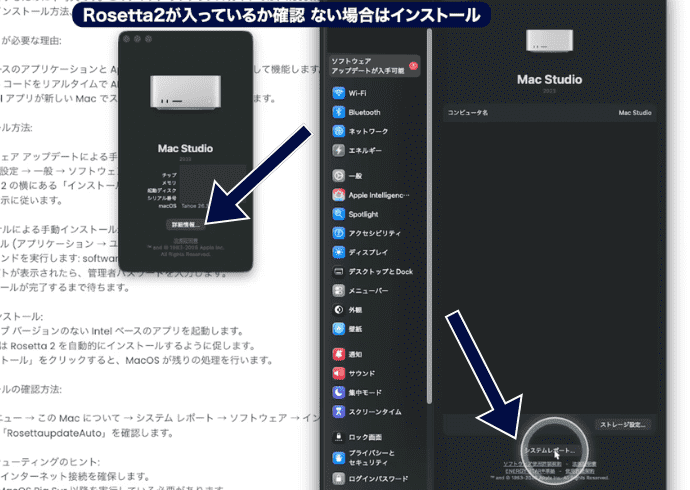Click the コンピュータ名 name field row

[550, 114]
